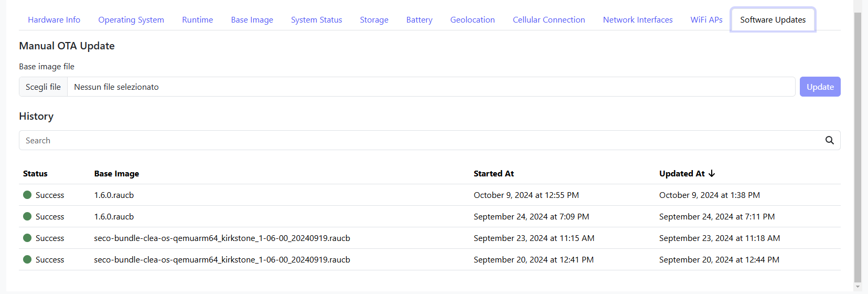The width and height of the screenshot is (868, 294).
Task: Click scrollbar down arrow
Action: (x=858, y=287)
